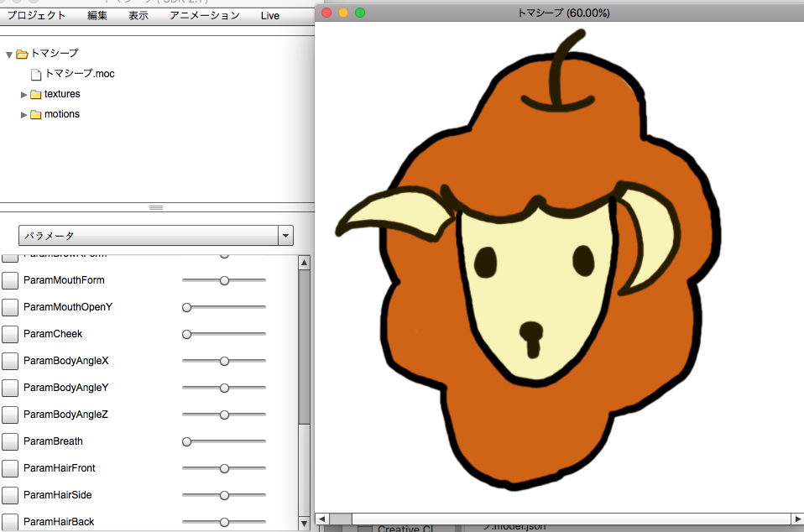804x532 pixels.
Task: Click the ParamMouthForm label
Action: [x=64, y=279]
